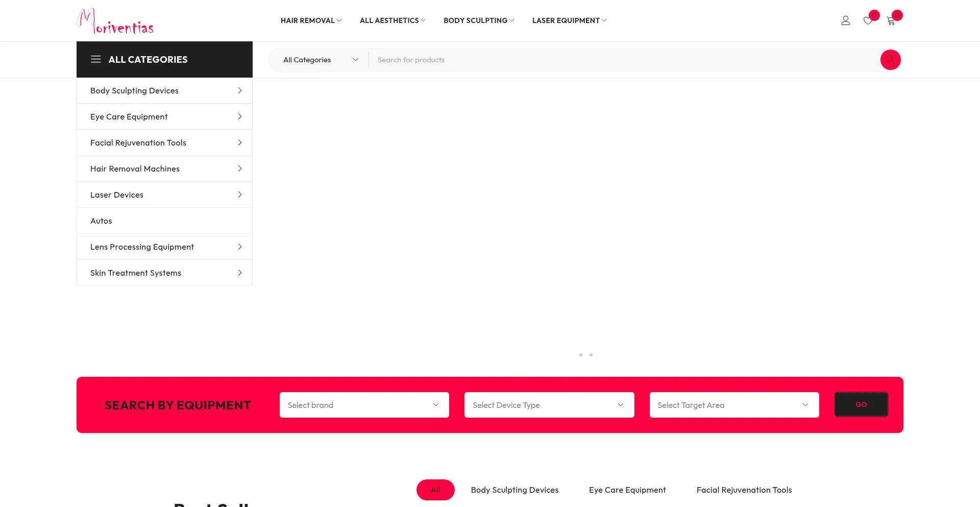This screenshot has width=980, height=507.
Task: Expand Skin Treatment Systems sidebar arrow
Action: click(239, 273)
